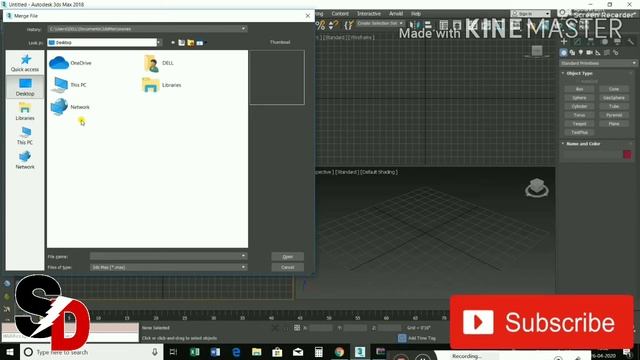Image resolution: width=640 pixels, height=360 pixels.
Task: Select the Libraries item in file list
Action: [x=162, y=85]
